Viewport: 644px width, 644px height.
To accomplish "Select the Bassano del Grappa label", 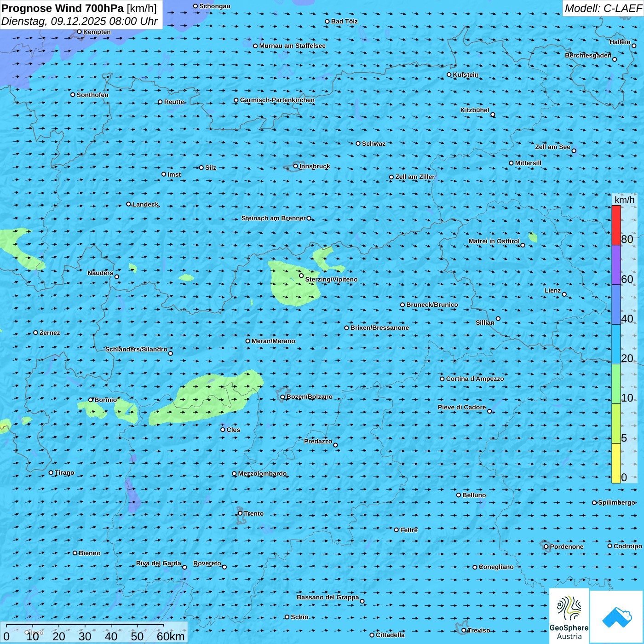I will click(x=328, y=597).
